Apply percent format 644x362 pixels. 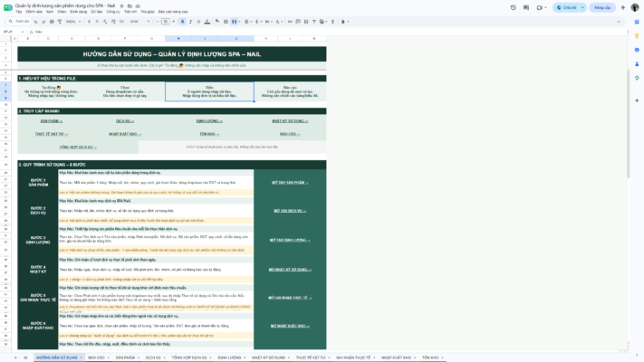[97, 22]
